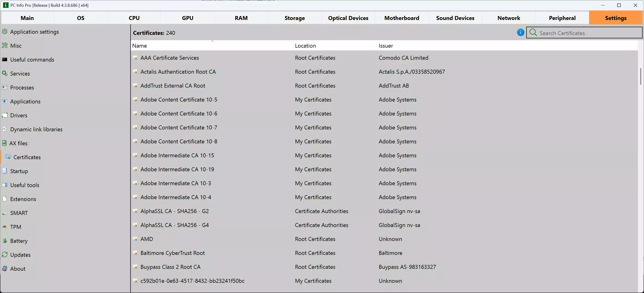The width and height of the screenshot is (644, 293).
Task: Click the SMART drive icon
Action: pos(4,213)
